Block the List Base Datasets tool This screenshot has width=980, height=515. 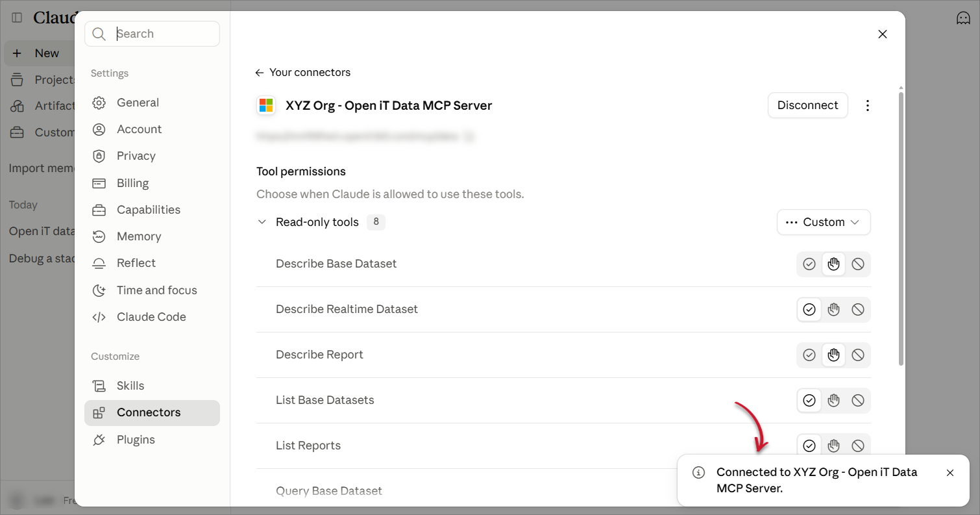[x=858, y=401]
